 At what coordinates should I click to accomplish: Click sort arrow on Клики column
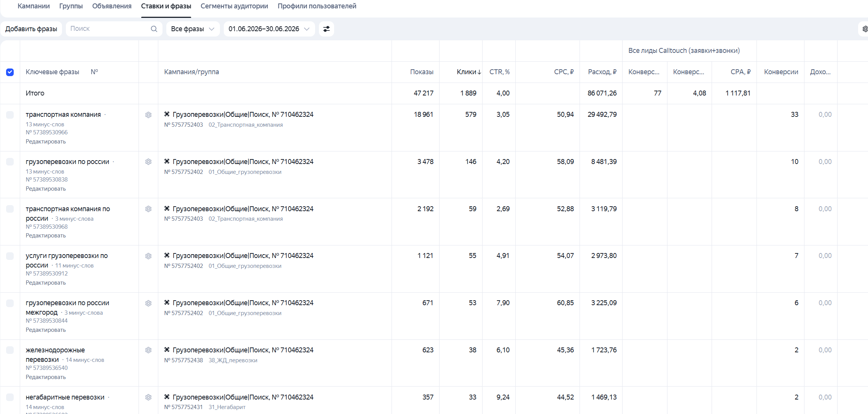click(479, 72)
